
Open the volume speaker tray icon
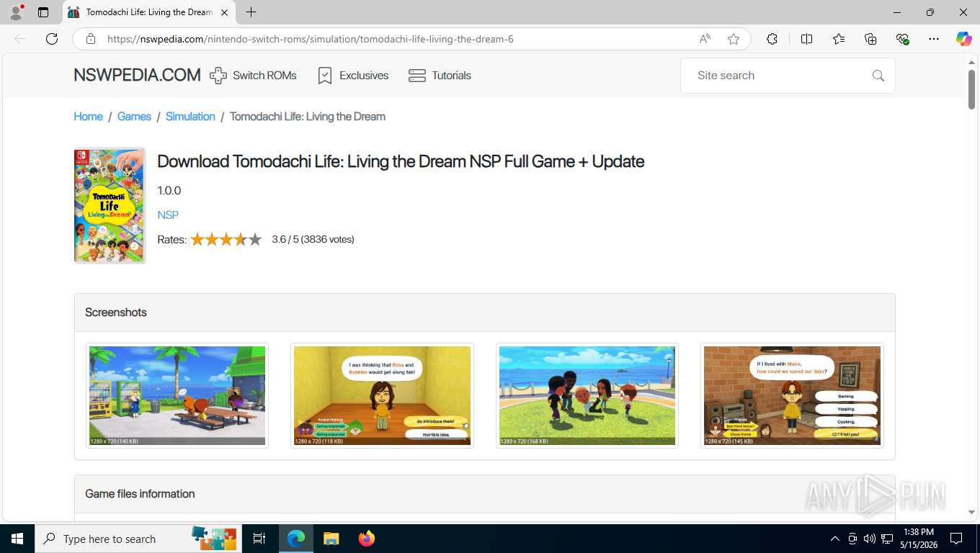[869, 539]
